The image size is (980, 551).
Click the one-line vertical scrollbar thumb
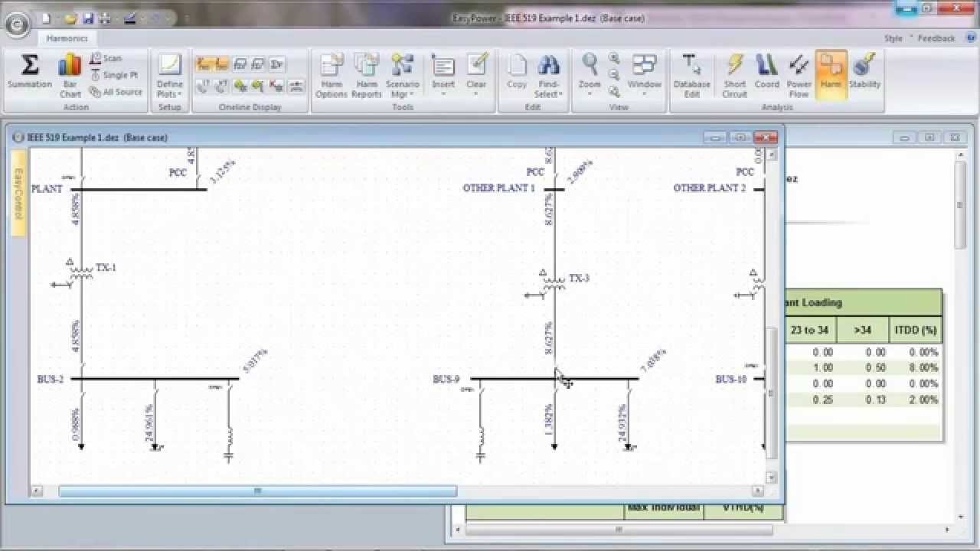point(772,392)
